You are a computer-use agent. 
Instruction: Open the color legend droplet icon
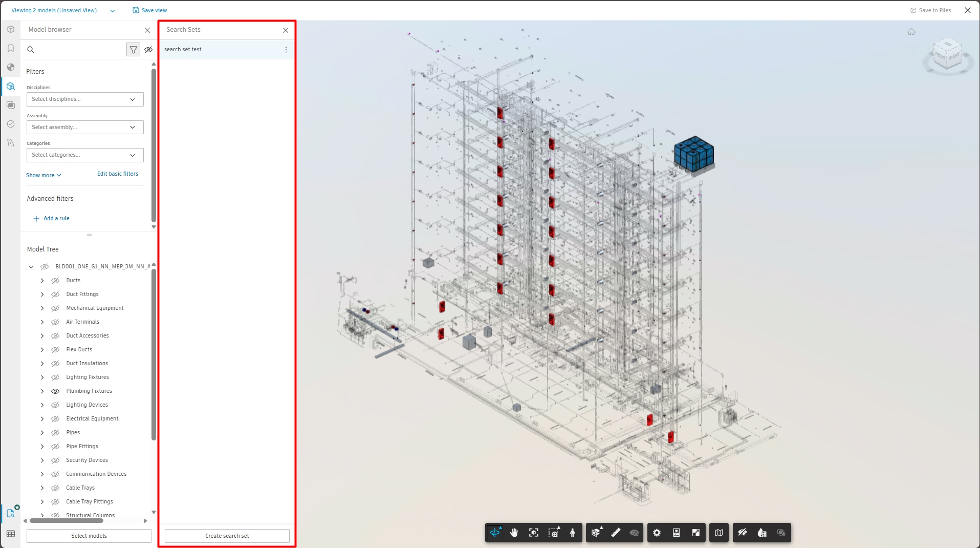tap(762, 533)
